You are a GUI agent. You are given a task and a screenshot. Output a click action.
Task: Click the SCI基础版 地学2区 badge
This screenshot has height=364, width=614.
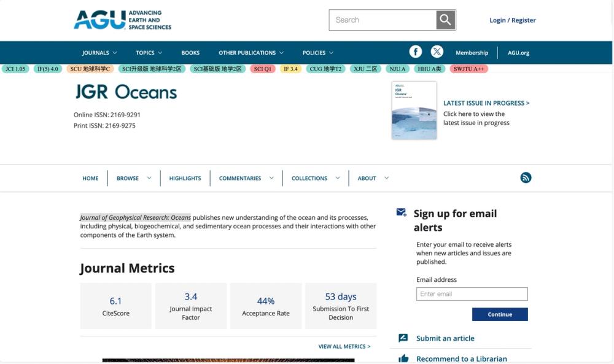coord(218,69)
